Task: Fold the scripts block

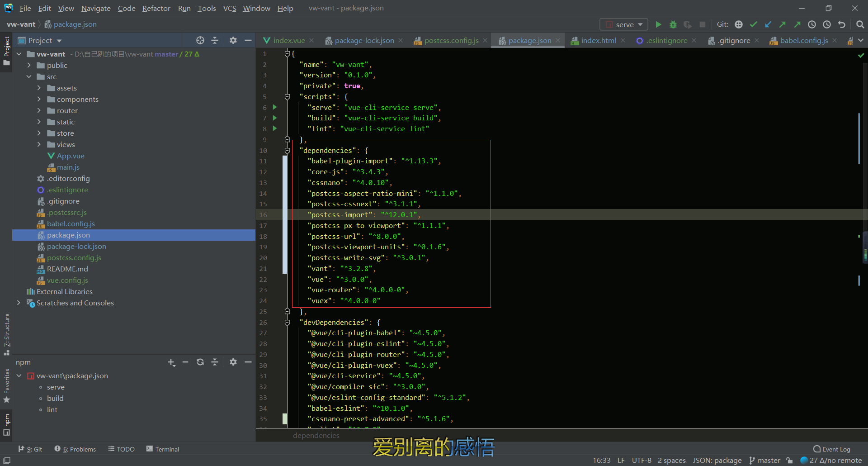Action: point(287,96)
